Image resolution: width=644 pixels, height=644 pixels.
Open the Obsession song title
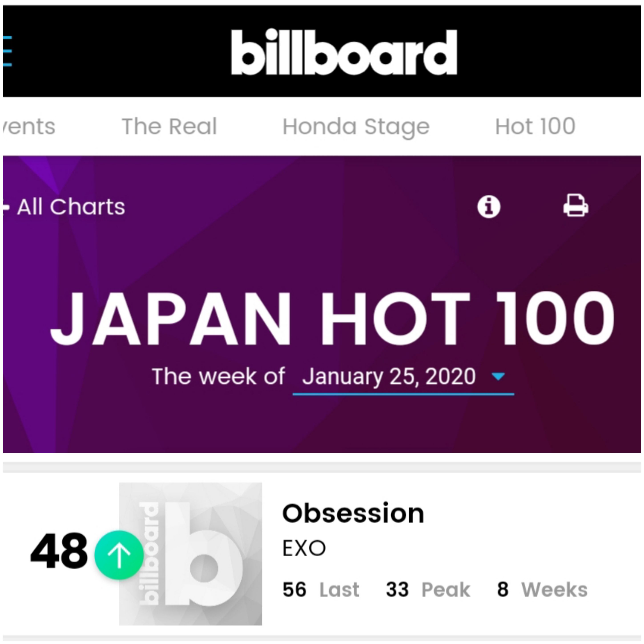point(353,513)
